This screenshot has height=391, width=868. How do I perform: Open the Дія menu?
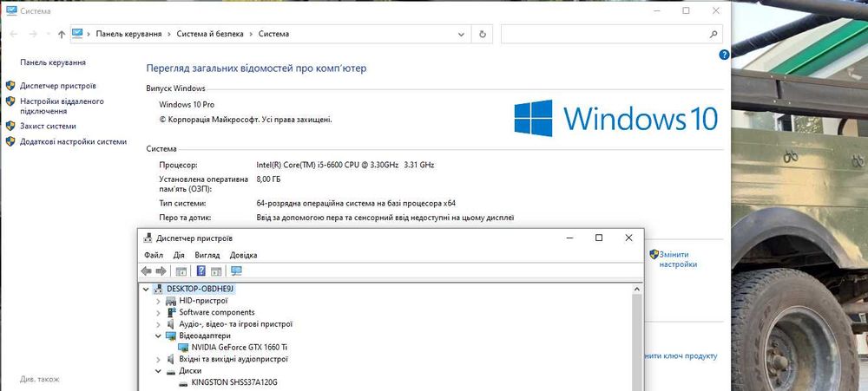pyautogui.click(x=179, y=256)
